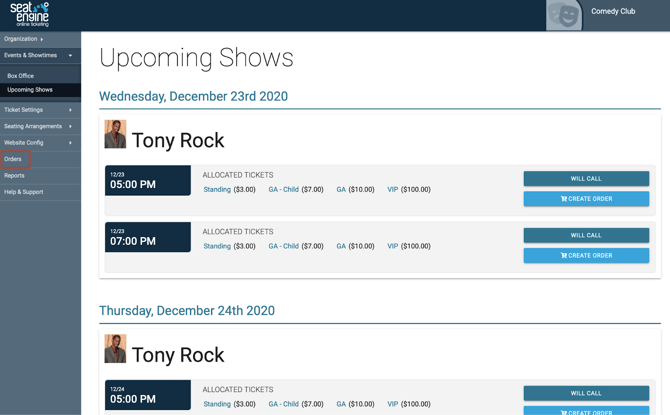Click GA - Child link for 7:00 PM show
The width and height of the screenshot is (670, 415).
[x=283, y=246]
